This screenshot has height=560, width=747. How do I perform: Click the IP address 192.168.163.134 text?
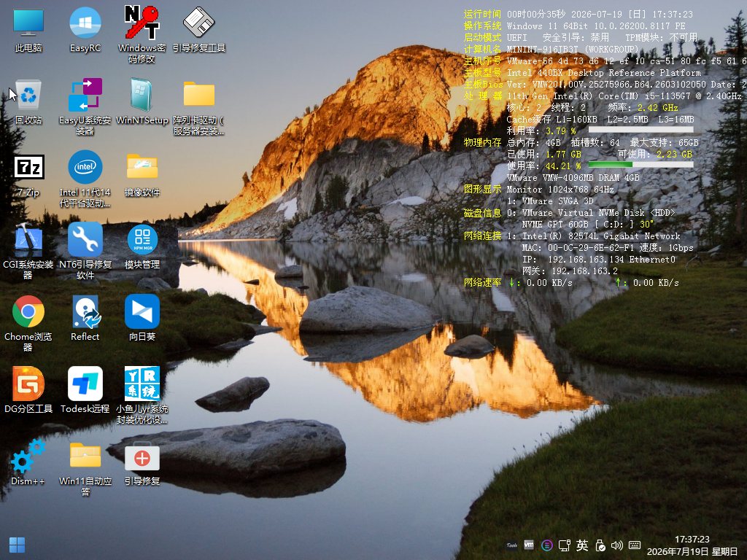[x=586, y=260]
